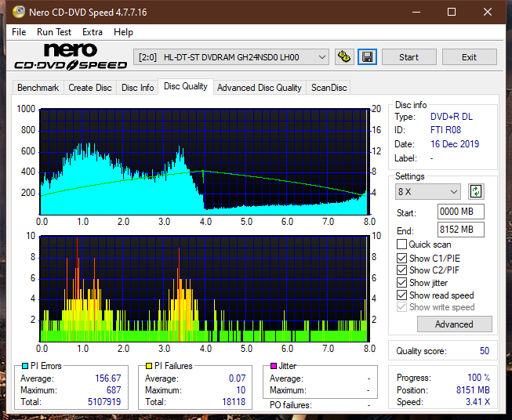Click the PI Errors total 5107919
Screen dimensions: 512x420
click(x=104, y=402)
